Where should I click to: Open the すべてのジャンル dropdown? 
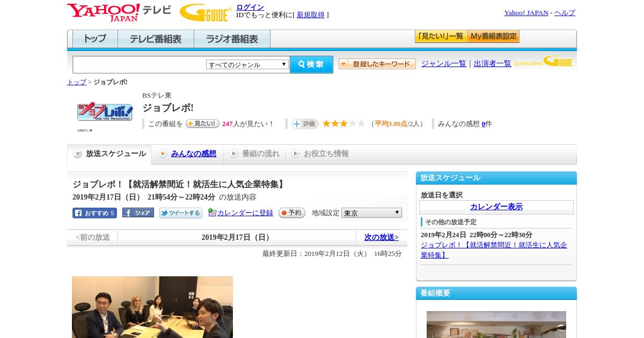(247, 64)
